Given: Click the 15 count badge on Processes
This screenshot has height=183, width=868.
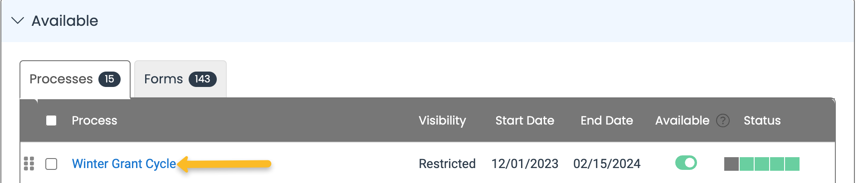Looking at the screenshot, I should click(x=109, y=79).
